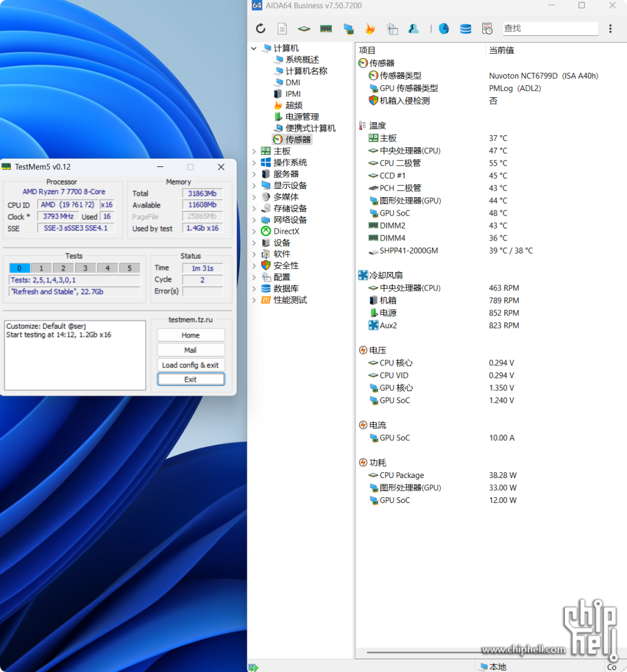Launch the stability test flame icon
Viewport: 627px width, 672px height.
370,29
